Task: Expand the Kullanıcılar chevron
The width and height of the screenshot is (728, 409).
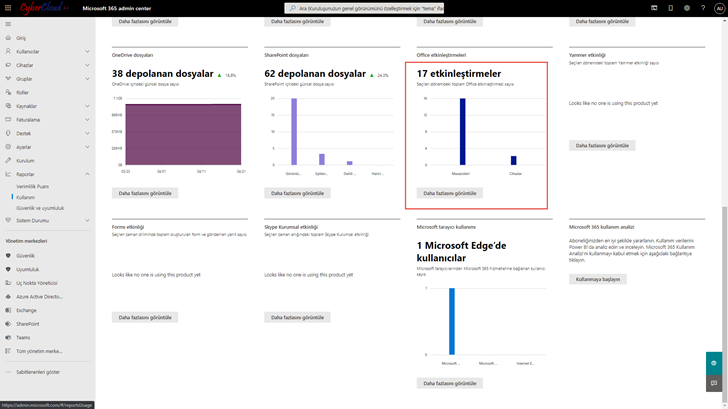Action: pos(87,52)
